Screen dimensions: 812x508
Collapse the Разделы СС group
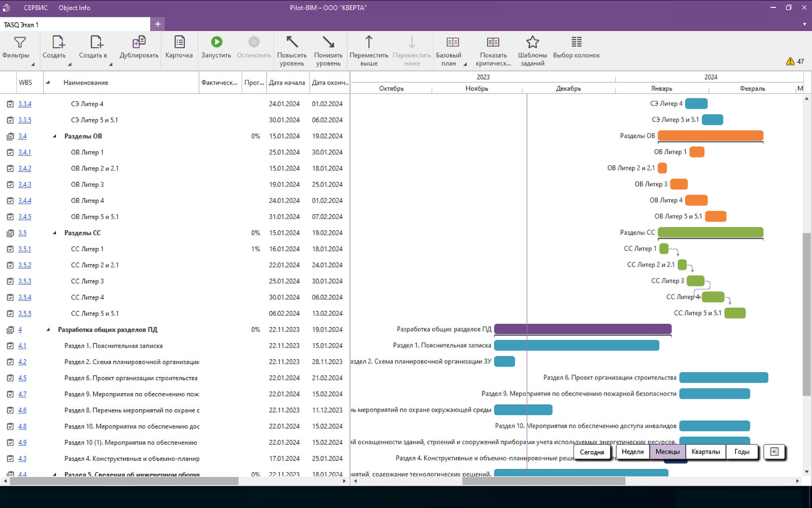(54, 233)
